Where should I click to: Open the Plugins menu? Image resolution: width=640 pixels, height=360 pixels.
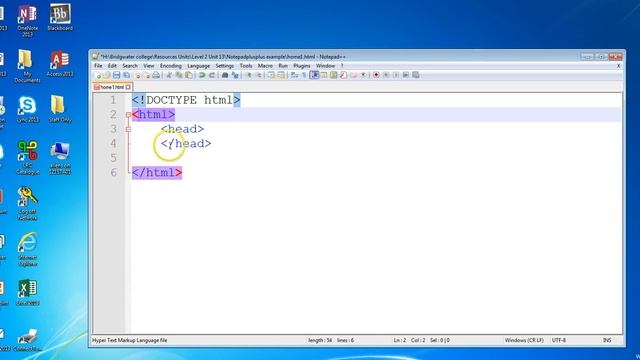(302, 66)
